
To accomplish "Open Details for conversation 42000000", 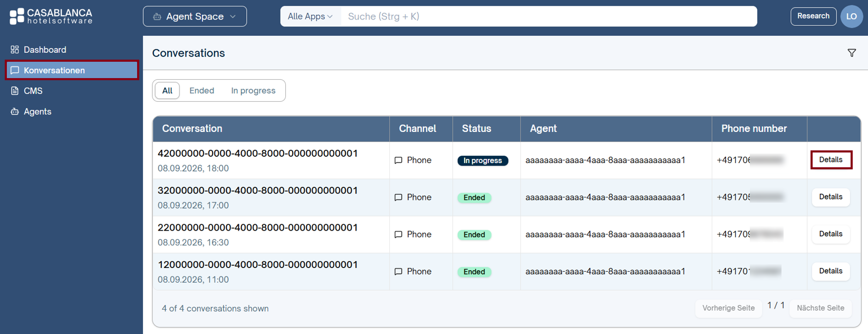I will click(x=831, y=160).
